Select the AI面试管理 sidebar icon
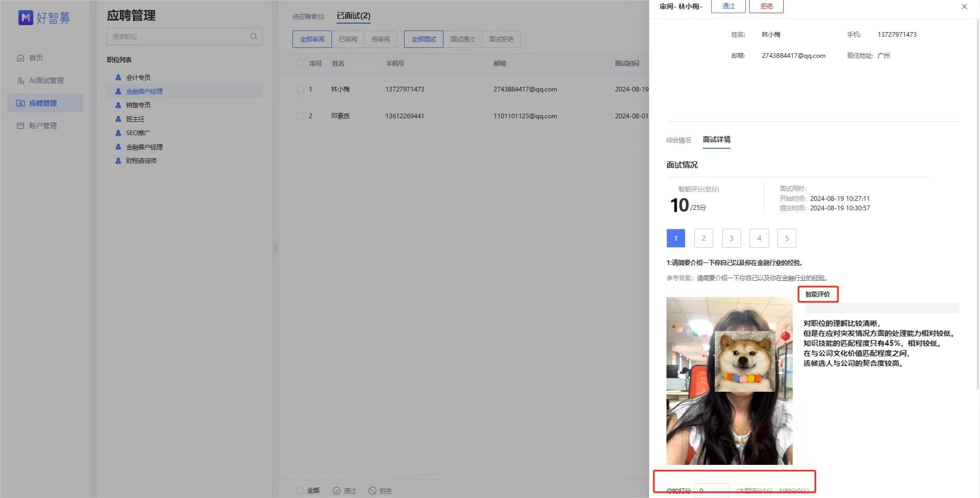 pos(21,80)
